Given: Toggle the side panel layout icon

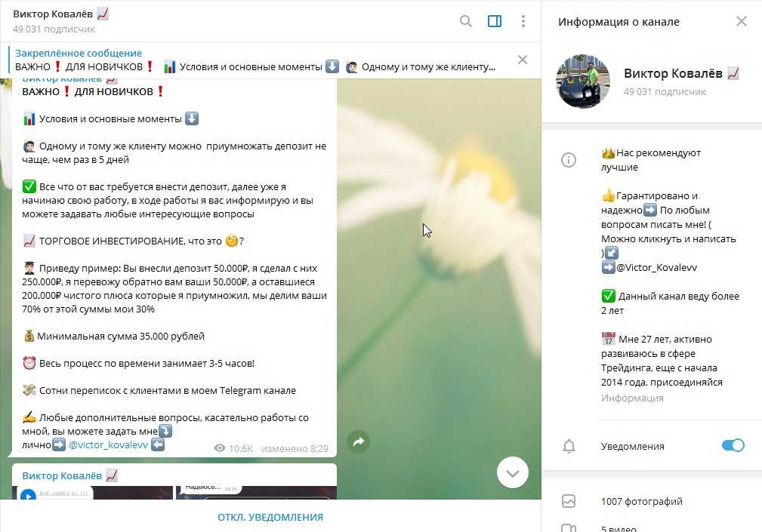Looking at the screenshot, I should tap(494, 21).
